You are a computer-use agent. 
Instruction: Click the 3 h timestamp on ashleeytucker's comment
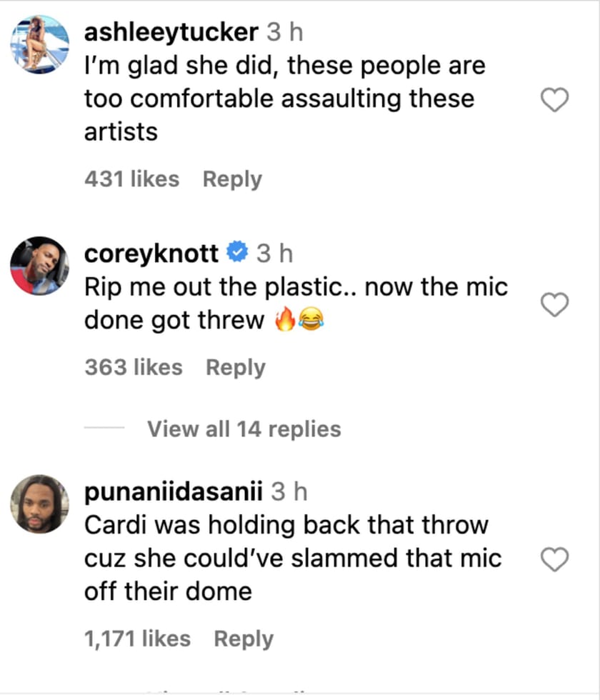point(284,31)
